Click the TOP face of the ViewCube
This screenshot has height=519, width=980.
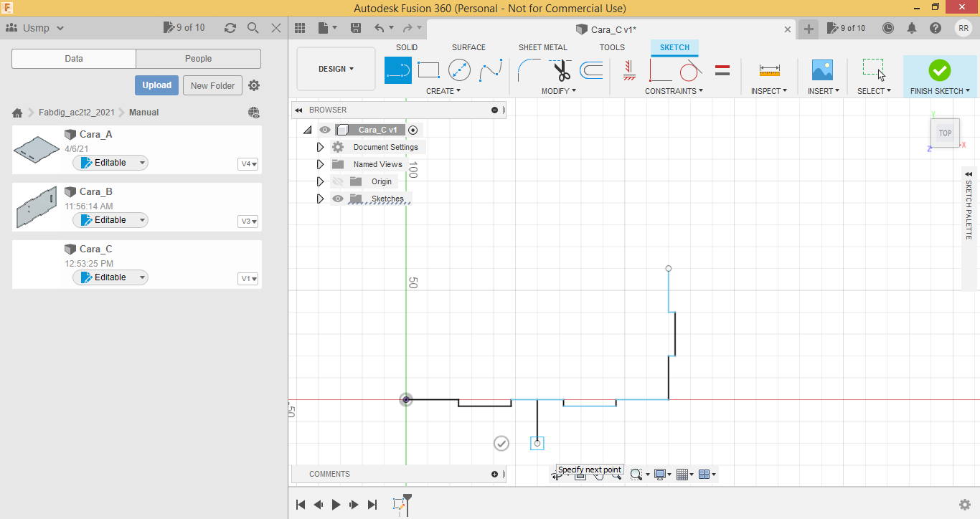[946, 133]
